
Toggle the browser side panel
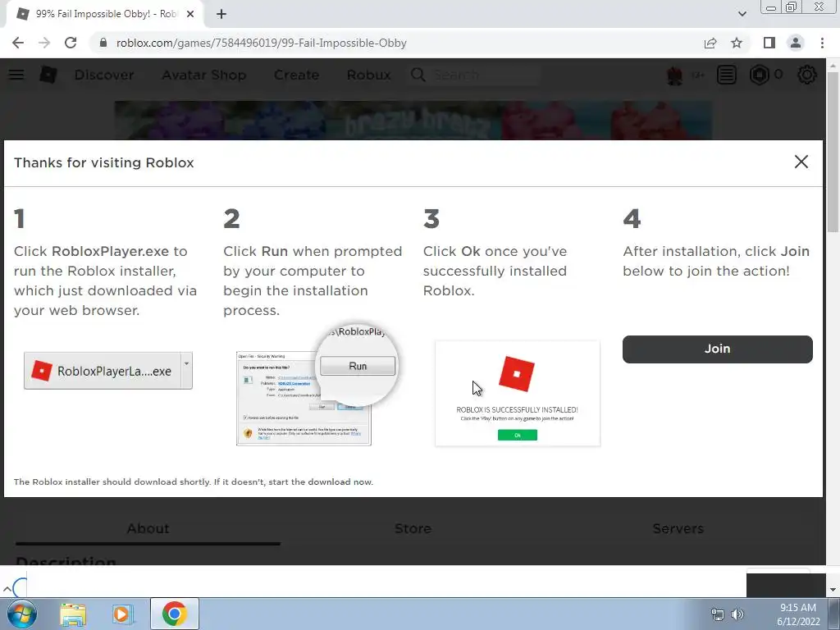[769, 43]
